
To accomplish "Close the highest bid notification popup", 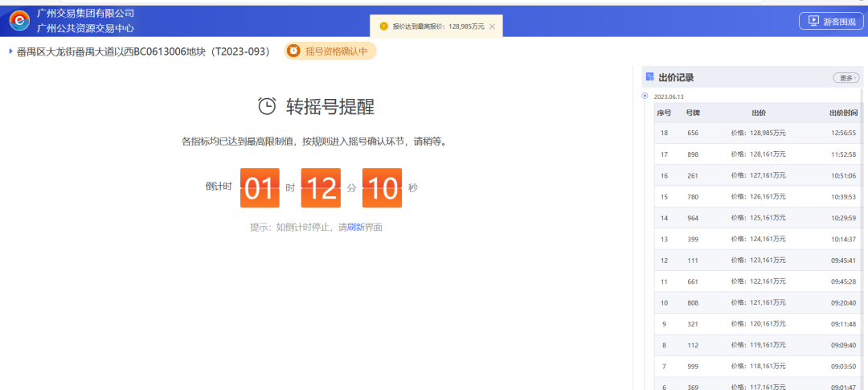I will pyautogui.click(x=492, y=26).
